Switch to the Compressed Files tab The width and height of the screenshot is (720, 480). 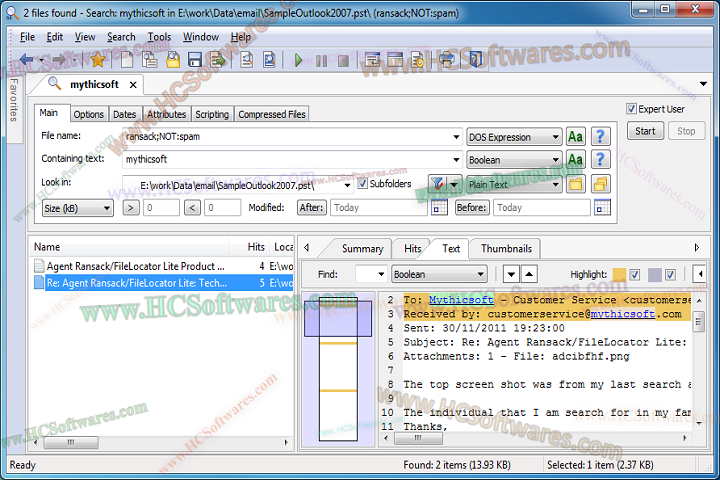coord(272,114)
